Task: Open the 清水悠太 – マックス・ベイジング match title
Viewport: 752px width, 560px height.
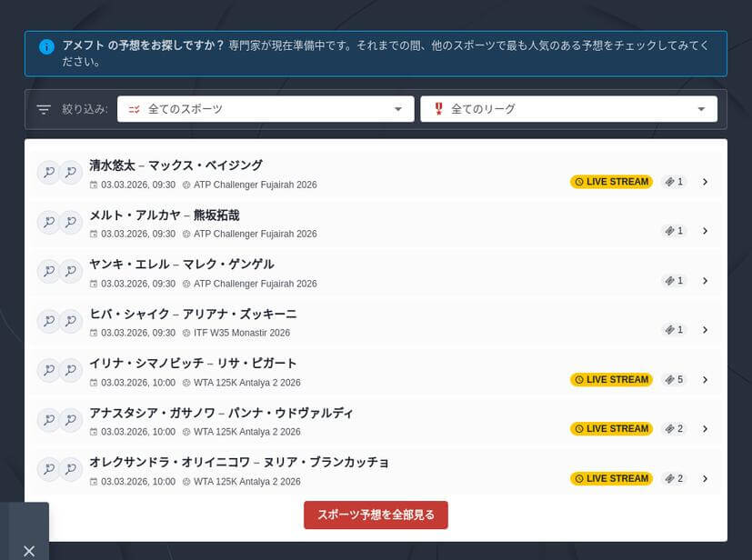Action: tap(175, 165)
